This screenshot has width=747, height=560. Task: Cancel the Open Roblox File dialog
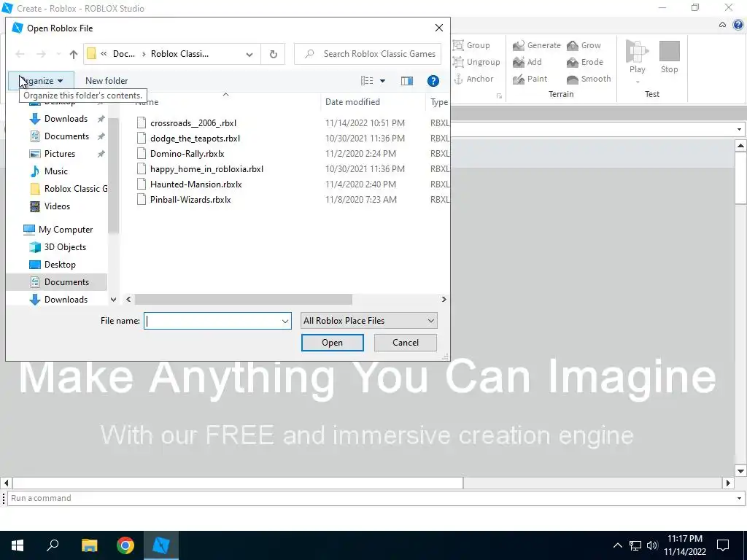[x=406, y=343]
